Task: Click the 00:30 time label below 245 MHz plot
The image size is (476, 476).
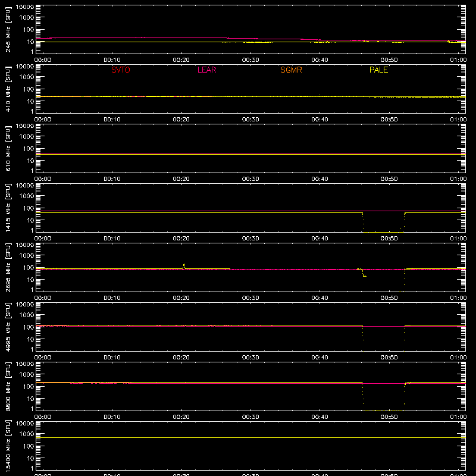Action: click(250, 60)
